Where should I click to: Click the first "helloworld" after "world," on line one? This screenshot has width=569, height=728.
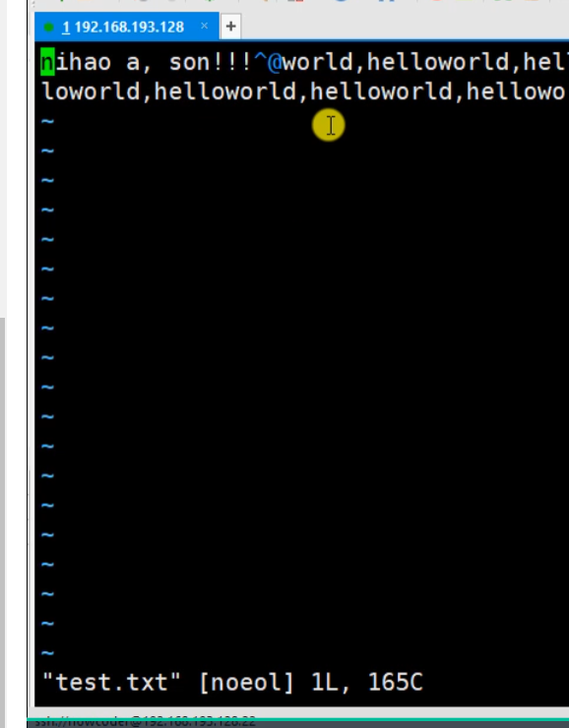coord(438,62)
